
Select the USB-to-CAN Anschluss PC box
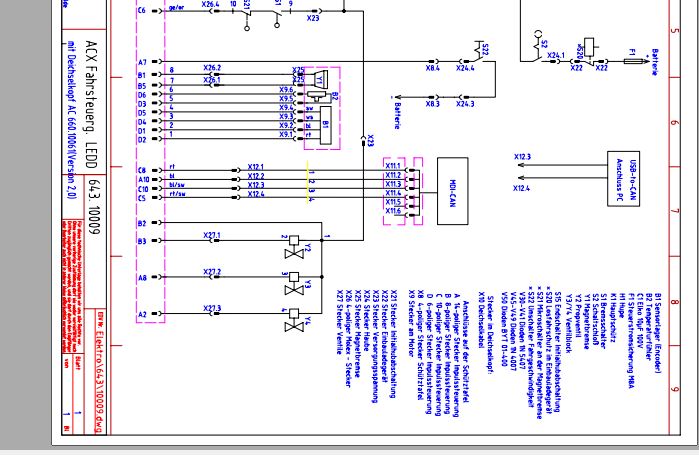(x=623, y=179)
